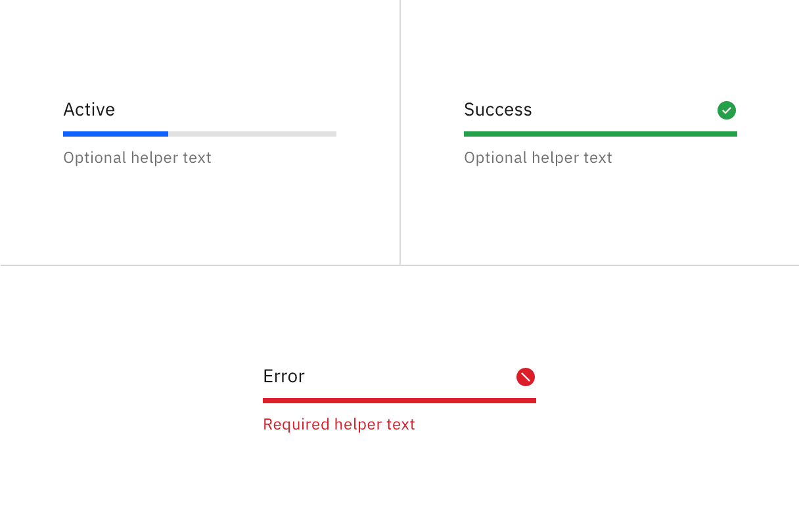Click the Active progress indicator track
Viewport: 799px width, 532px height.
199,134
